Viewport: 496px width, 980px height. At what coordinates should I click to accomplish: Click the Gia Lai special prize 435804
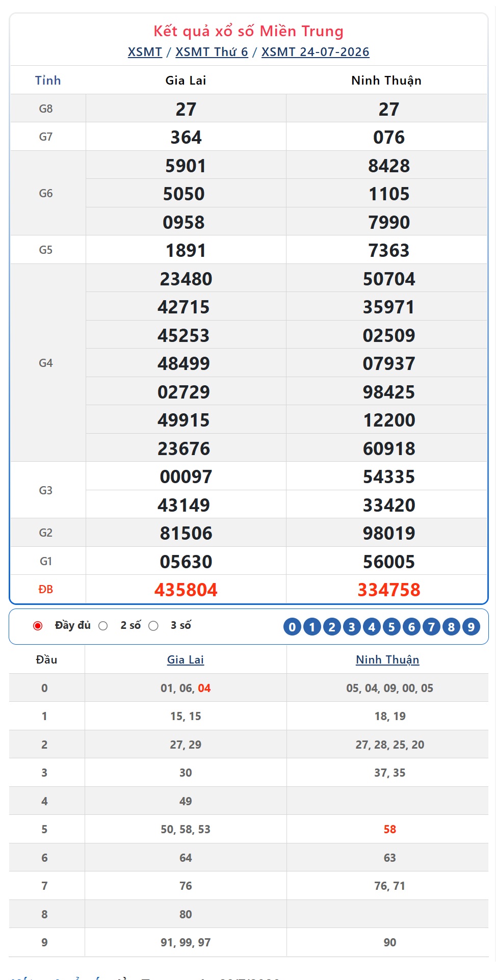click(186, 590)
